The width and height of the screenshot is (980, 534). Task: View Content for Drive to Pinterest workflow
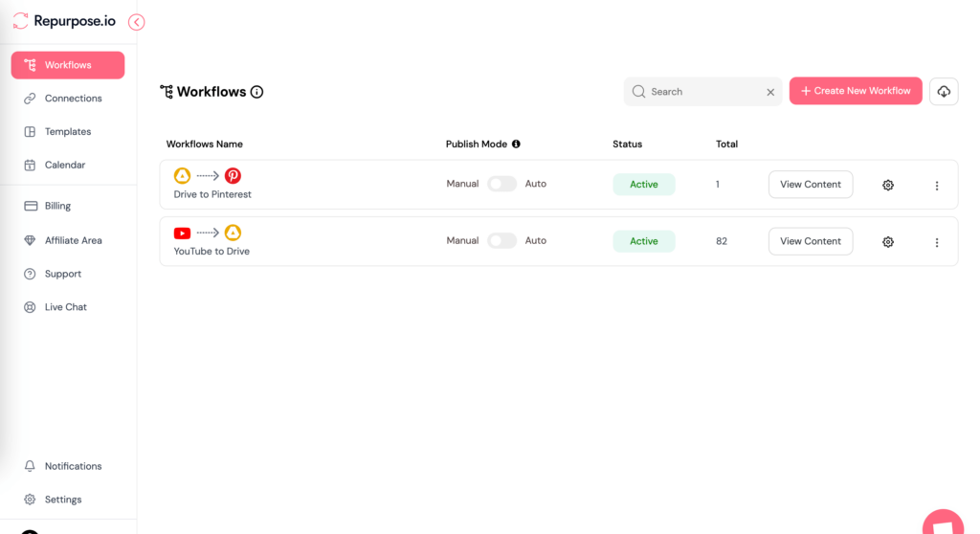[x=810, y=185]
